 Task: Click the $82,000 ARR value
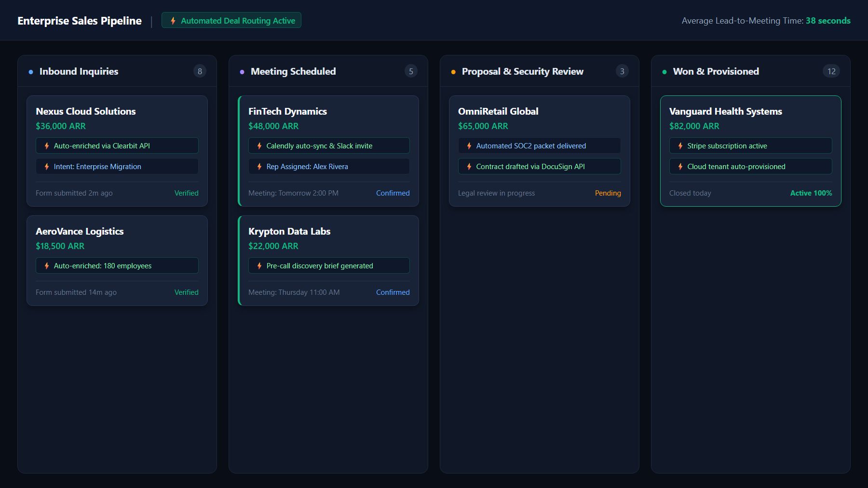click(694, 126)
